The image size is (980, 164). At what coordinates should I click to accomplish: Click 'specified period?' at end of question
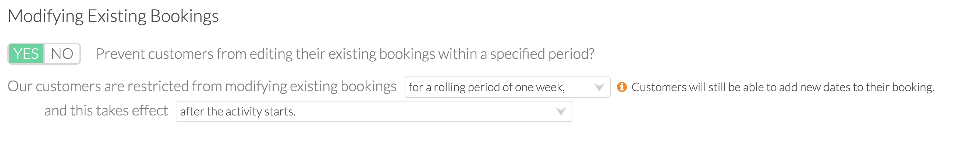(x=542, y=54)
